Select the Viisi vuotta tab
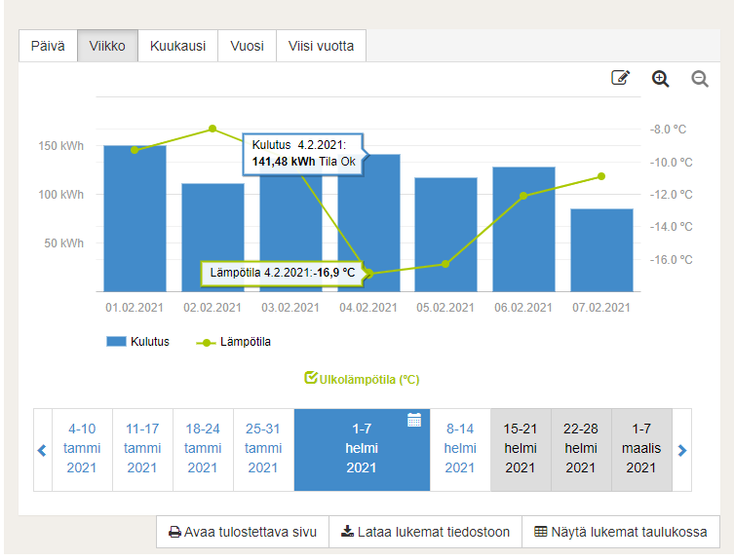 [321, 46]
